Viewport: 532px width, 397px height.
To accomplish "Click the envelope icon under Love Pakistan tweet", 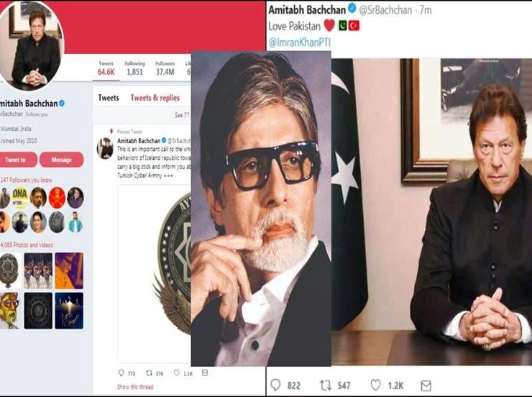I will [426, 385].
